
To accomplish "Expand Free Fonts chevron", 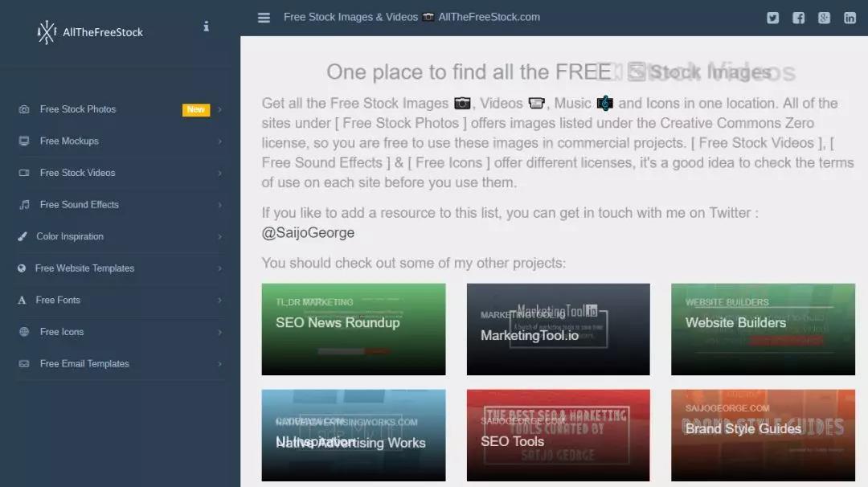I will click(x=219, y=300).
